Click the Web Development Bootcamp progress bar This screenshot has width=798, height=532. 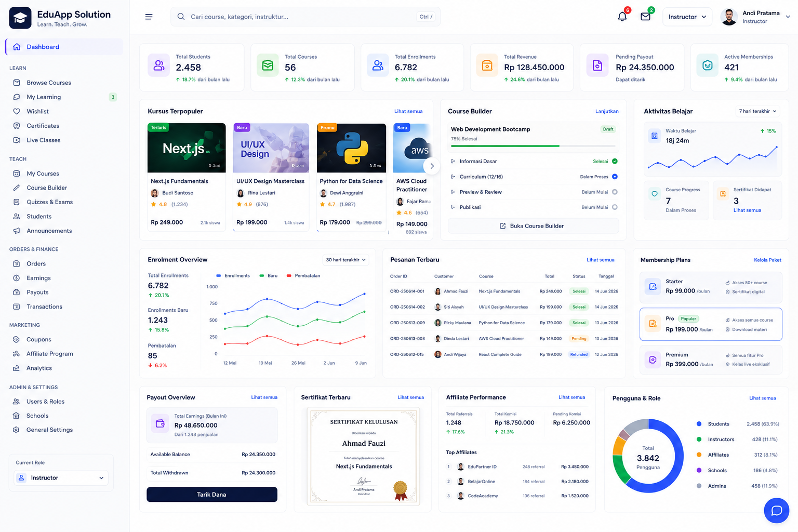point(533,146)
